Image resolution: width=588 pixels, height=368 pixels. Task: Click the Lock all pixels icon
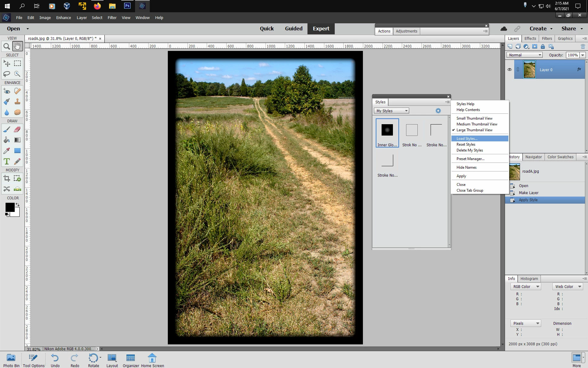[543, 47]
